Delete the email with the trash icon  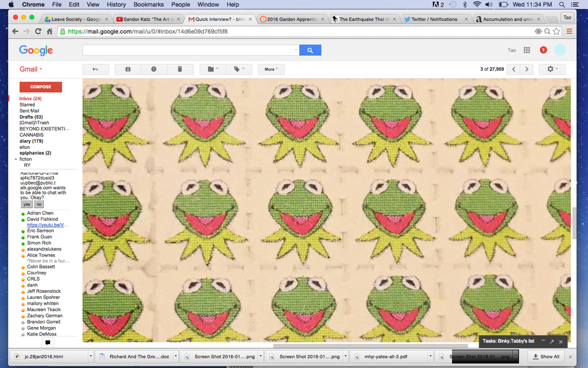[x=180, y=69]
